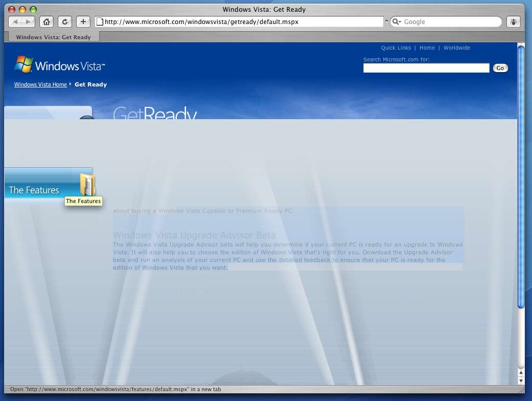The image size is (532, 401).
Task: Click the yellow minimize window button
Action: point(22,10)
